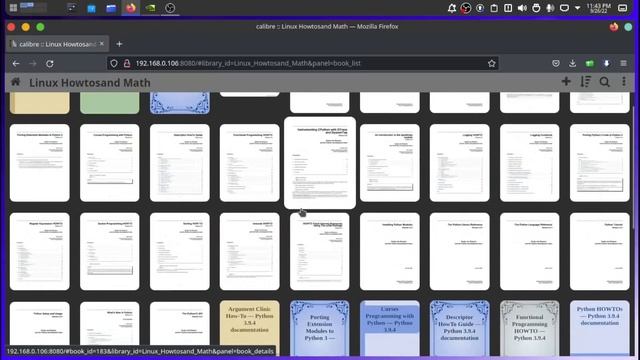Click the green extension icon in toolbar

tap(589, 63)
